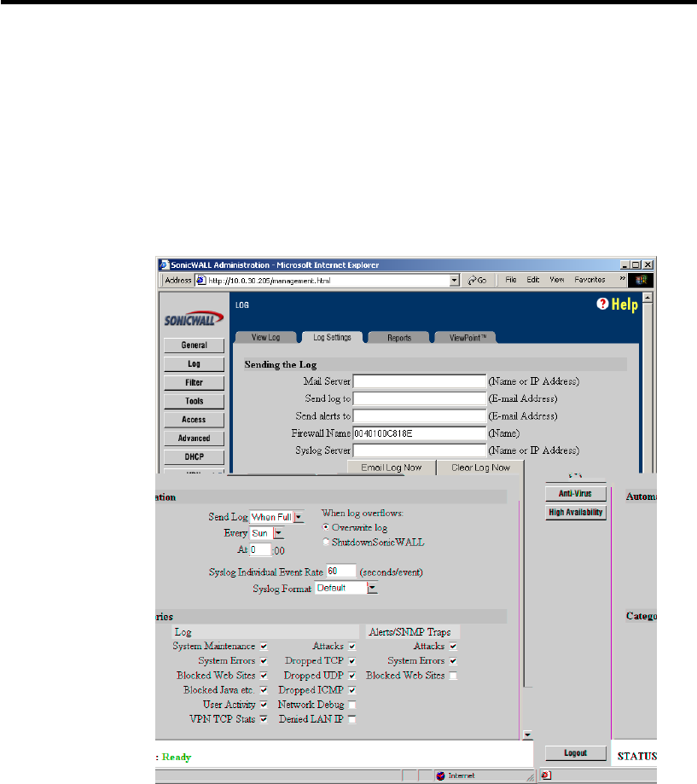This screenshot has width=697, height=784.
Task: Toggle the VPN TCP Stats checkbox
Action: pos(264,718)
